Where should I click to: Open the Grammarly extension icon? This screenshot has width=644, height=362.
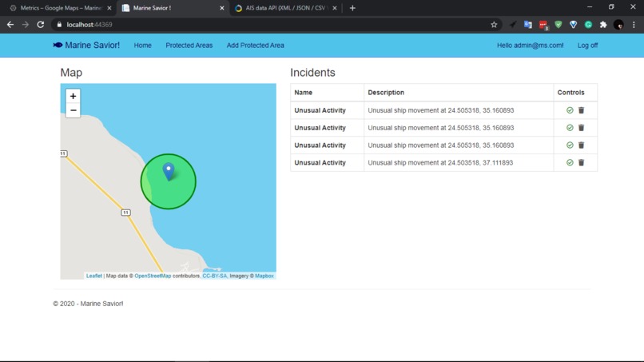click(588, 25)
